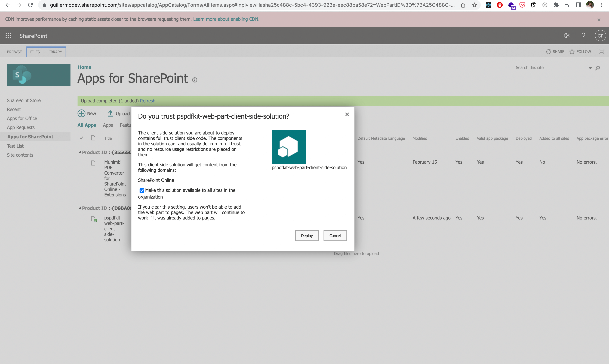This screenshot has height=364, width=609.
Task: Open pspdfkit-web-part-client-side-solution item title
Action: (114, 229)
